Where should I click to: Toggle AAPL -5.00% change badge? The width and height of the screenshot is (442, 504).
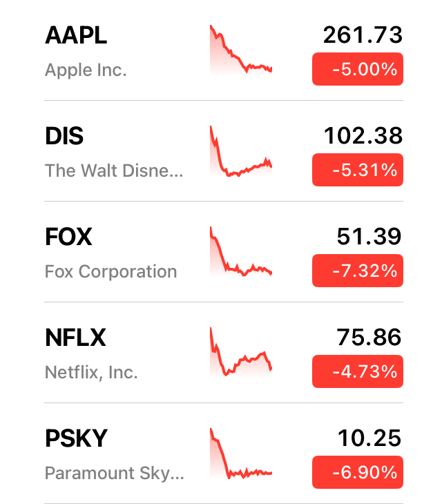tap(357, 70)
